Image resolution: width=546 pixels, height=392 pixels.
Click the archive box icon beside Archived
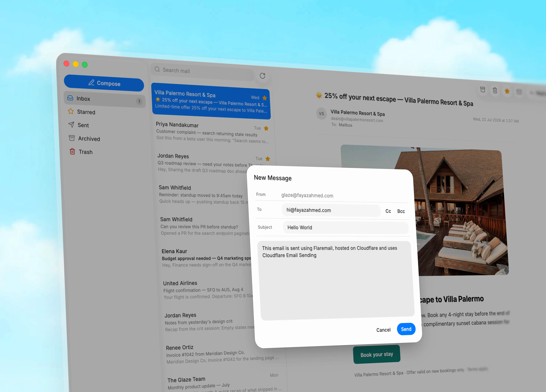tap(72, 138)
